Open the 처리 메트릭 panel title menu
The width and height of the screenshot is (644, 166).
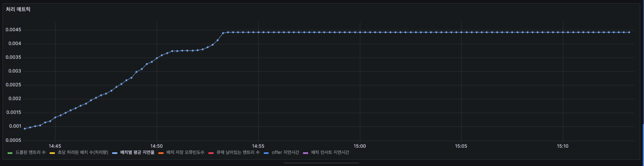18,9
